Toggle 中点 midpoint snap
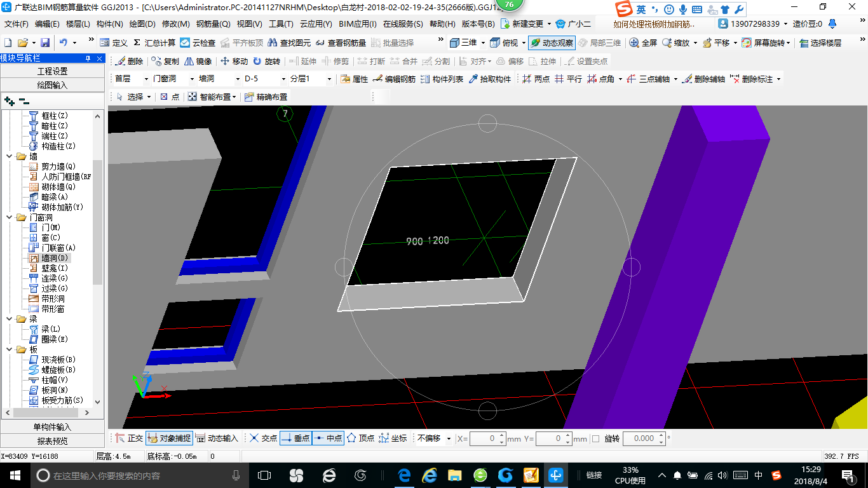 (x=328, y=438)
